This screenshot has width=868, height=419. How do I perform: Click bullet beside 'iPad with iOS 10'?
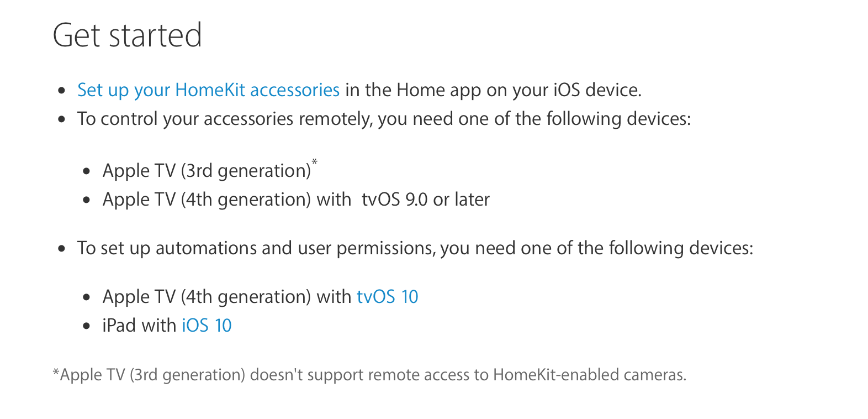(x=87, y=326)
